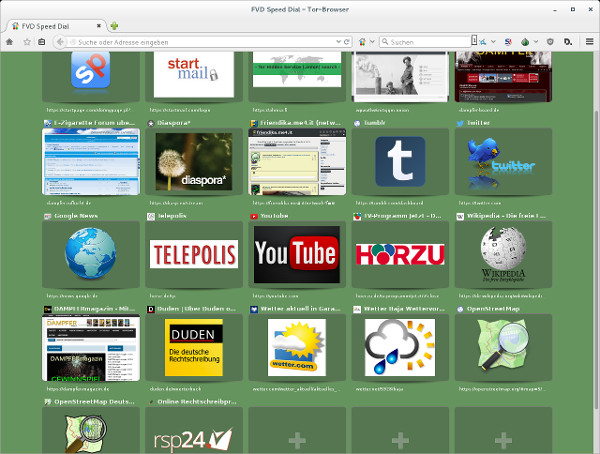Image resolution: width=600 pixels, height=454 pixels.
Task: Open the hamburger menu in toolbar
Action: [x=587, y=42]
